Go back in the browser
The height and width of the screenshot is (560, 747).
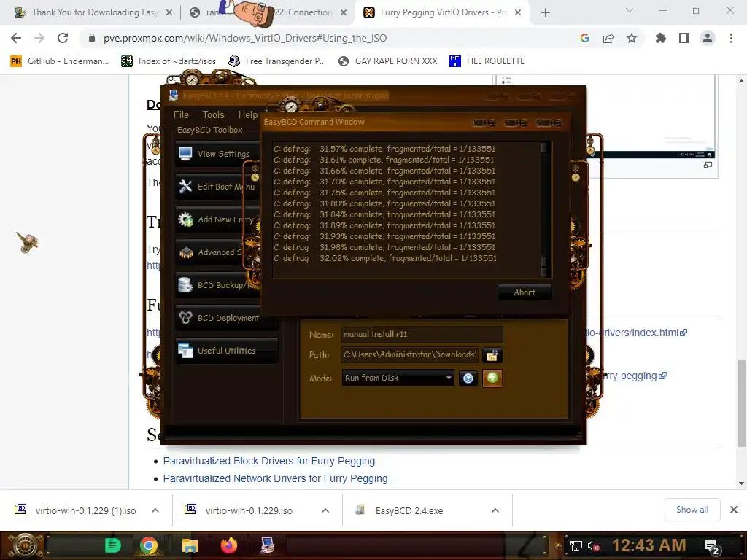click(16, 38)
